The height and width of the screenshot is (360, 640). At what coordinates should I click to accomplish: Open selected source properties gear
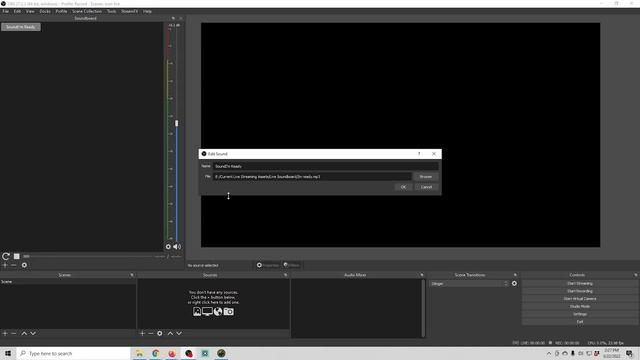click(160, 333)
